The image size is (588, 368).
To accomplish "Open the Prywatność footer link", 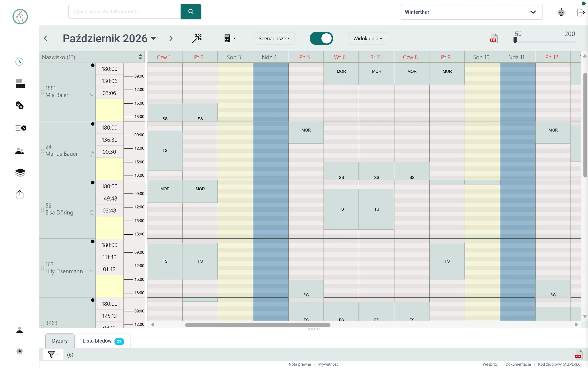I will pos(328,364).
